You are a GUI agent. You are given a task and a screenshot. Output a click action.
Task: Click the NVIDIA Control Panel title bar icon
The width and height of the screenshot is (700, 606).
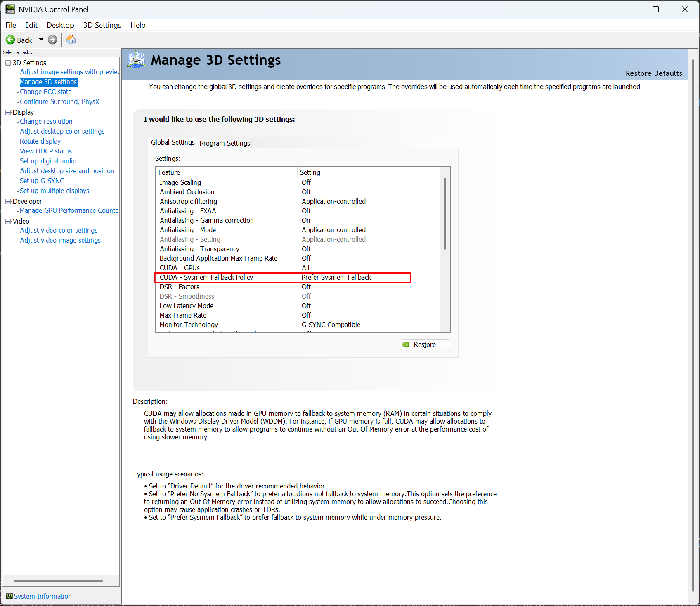point(10,9)
